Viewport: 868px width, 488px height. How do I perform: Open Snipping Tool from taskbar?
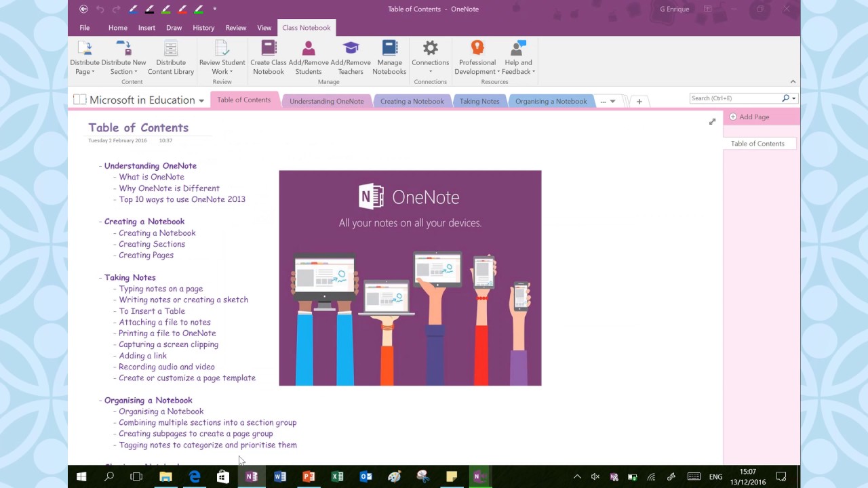(x=423, y=476)
